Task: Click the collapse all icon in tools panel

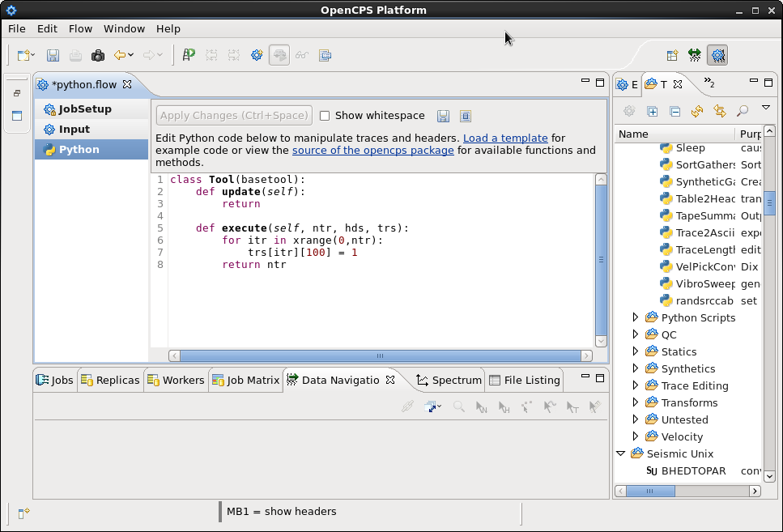Action: [x=674, y=111]
